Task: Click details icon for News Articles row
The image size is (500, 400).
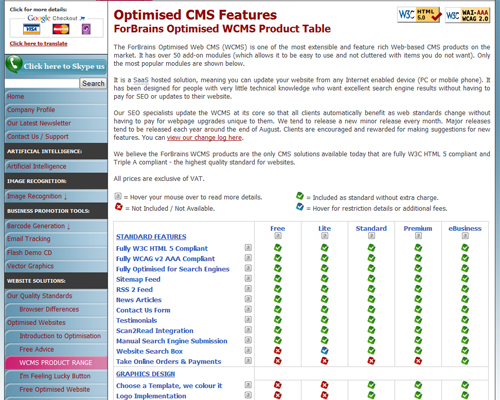Action: [x=248, y=299]
